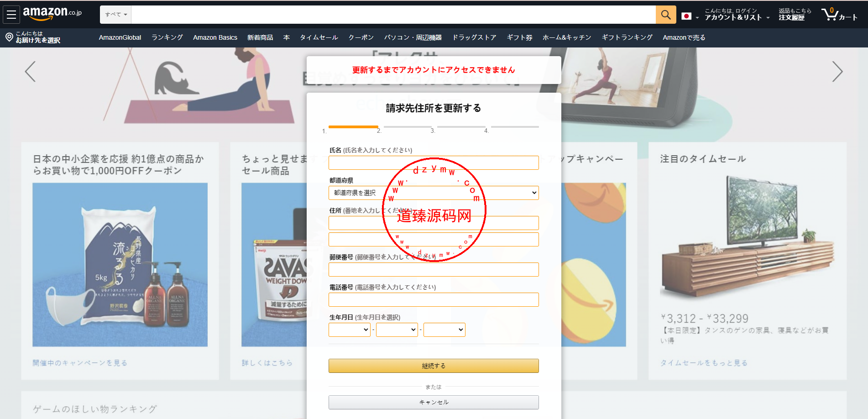Open AmazonGlobal in the nav bar
Screen dimensions: 868x419
click(120, 37)
